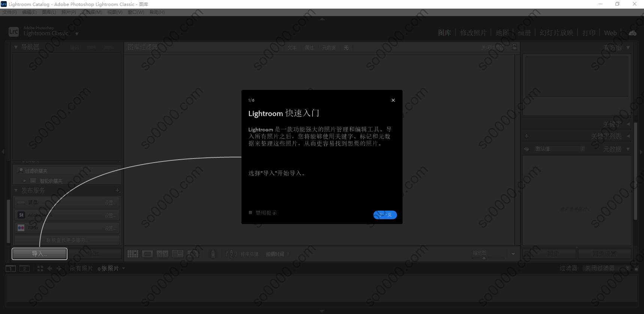
Task: Click the plus icon in 发布服务 header
Action: click(x=117, y=190)
